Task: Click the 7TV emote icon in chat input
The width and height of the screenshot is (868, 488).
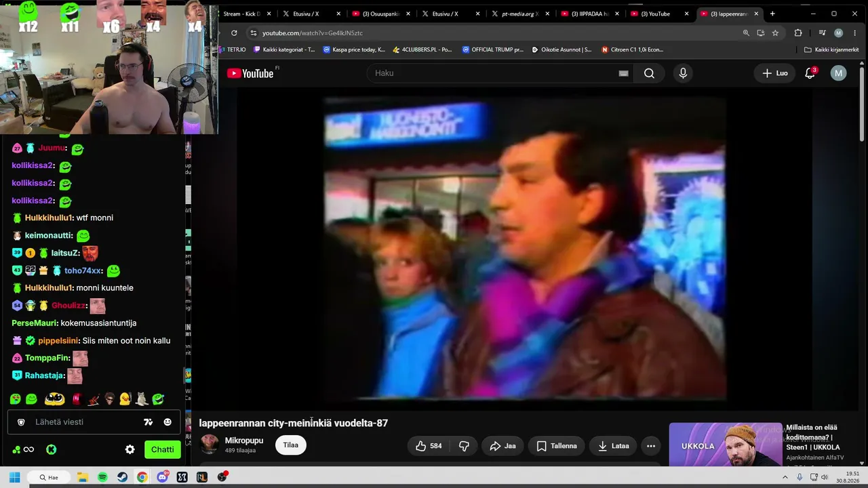Action: [x=149, y=422]
